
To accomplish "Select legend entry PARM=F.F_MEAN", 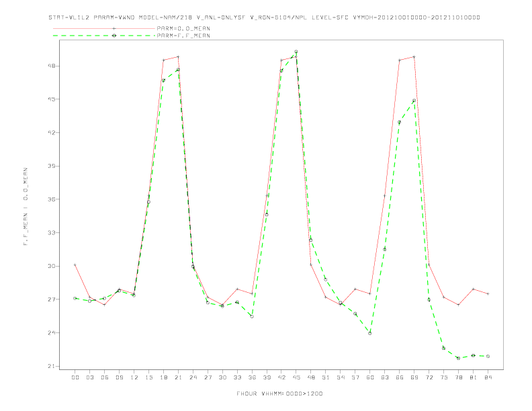I will coord(183,36).
